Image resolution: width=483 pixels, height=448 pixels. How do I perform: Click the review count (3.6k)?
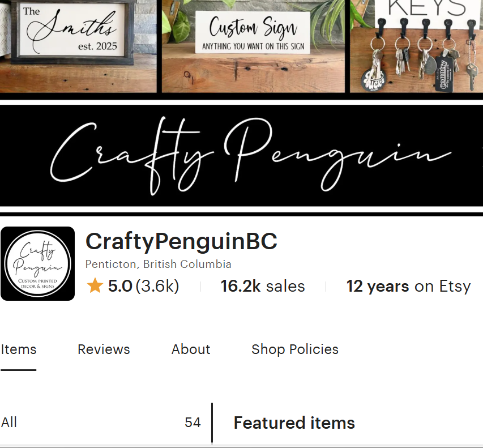click(157, 286)
